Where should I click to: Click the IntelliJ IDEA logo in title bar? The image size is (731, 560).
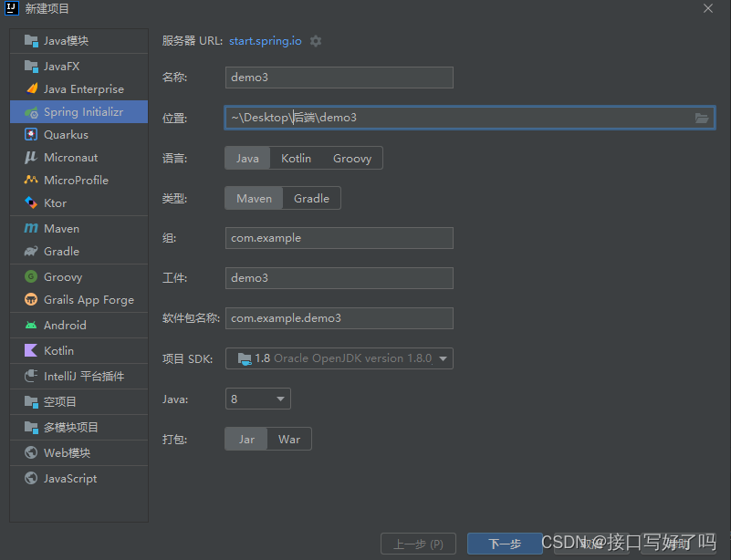pos(12,8)
